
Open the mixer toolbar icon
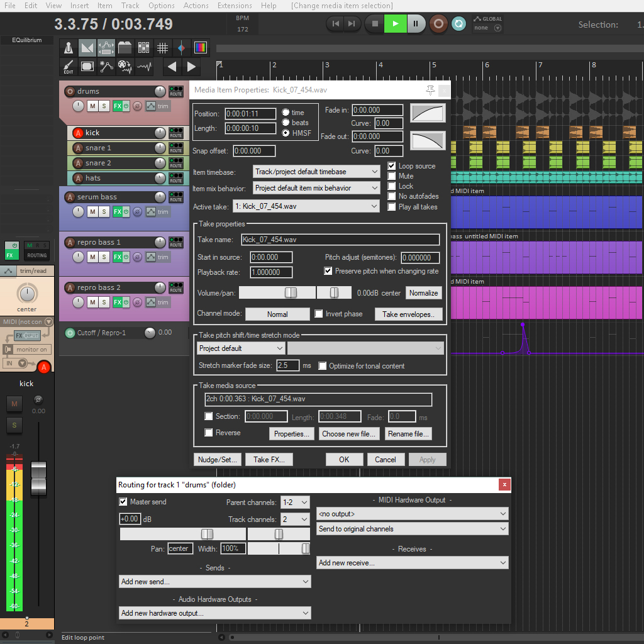click(x=143, y=48)
